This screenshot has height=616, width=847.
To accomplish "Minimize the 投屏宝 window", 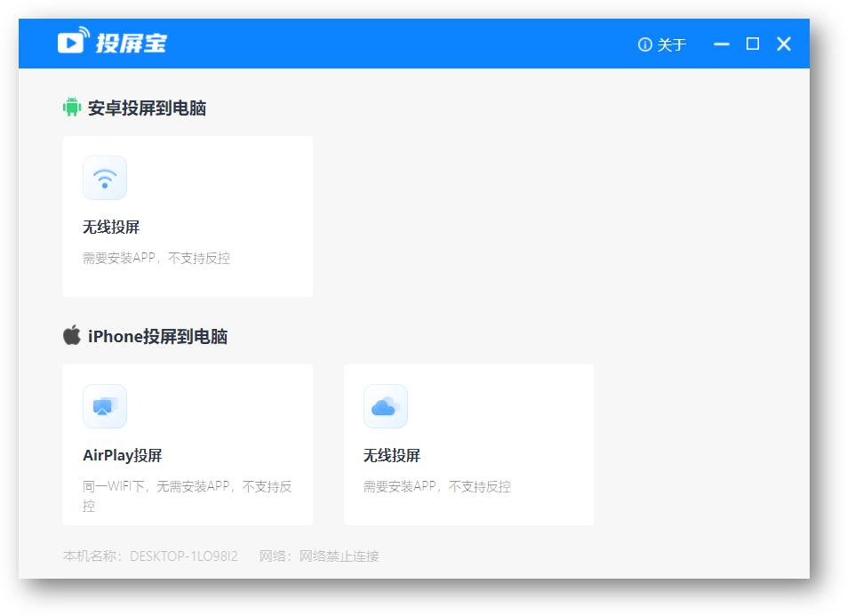I will coord(722,44).
